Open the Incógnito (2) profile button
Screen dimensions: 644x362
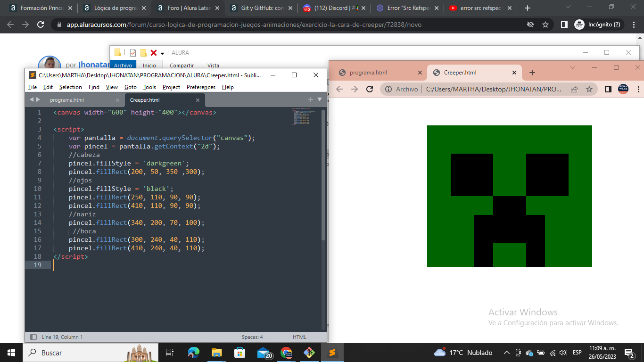pos(599,25)
